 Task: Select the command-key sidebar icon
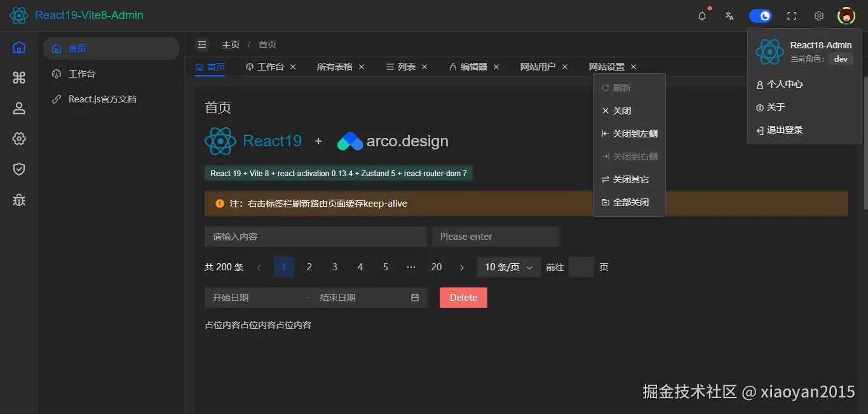[19, 78]
